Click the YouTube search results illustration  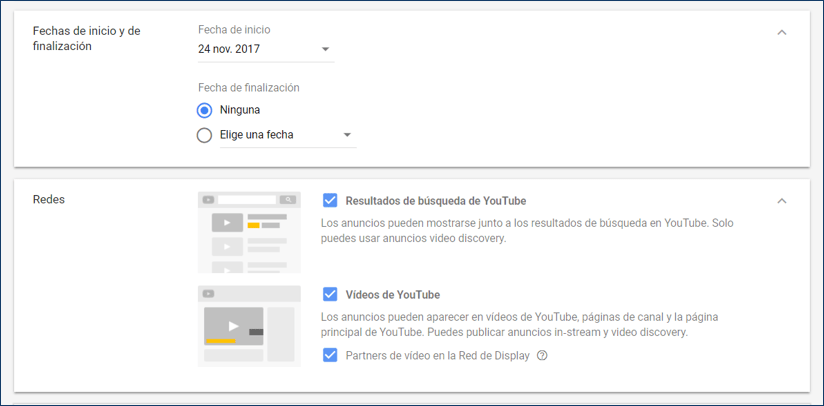pos(249,232)
